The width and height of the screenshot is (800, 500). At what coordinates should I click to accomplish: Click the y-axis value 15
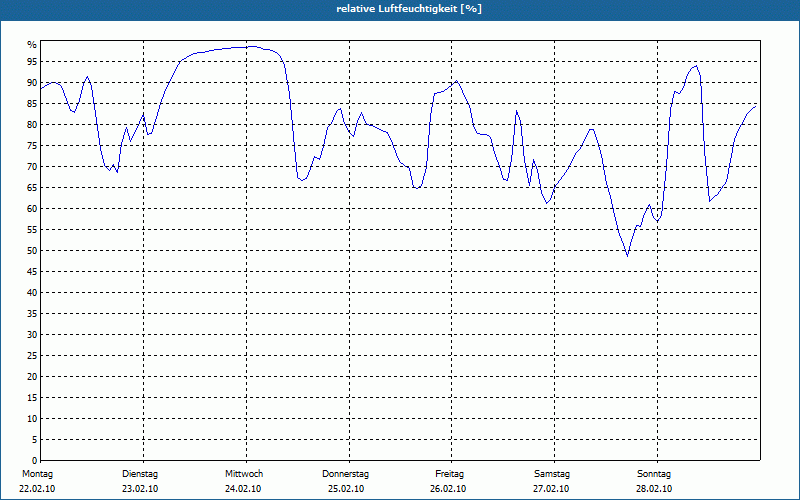[32, 398]
